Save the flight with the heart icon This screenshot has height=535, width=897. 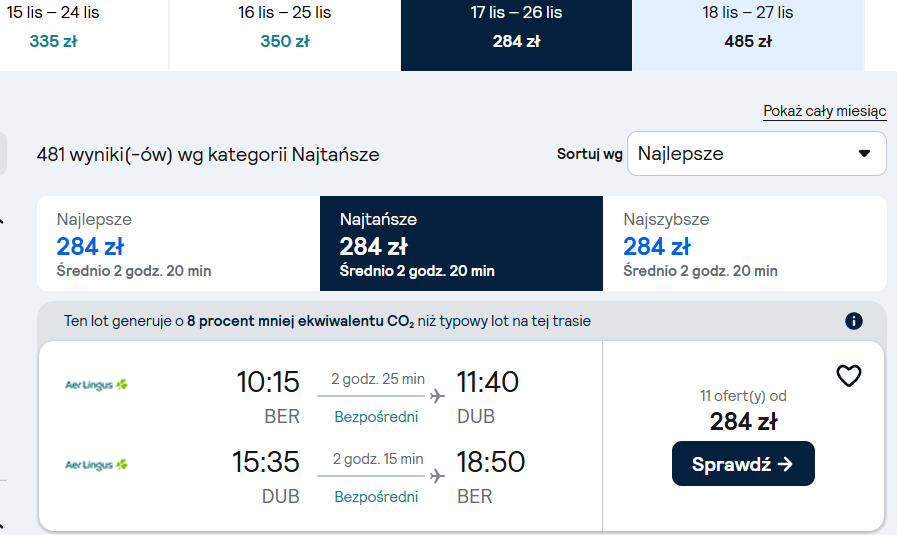coord(848,376)
